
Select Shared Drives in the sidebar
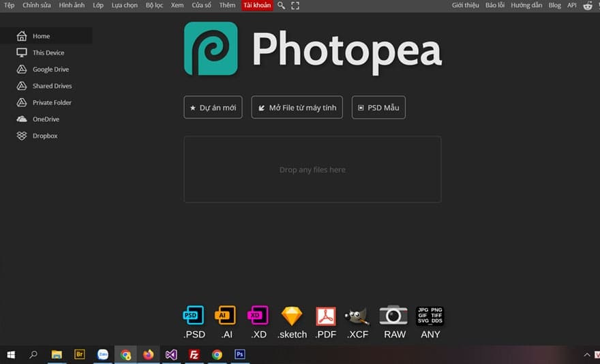pyautogui.click(x=46, y=86)
